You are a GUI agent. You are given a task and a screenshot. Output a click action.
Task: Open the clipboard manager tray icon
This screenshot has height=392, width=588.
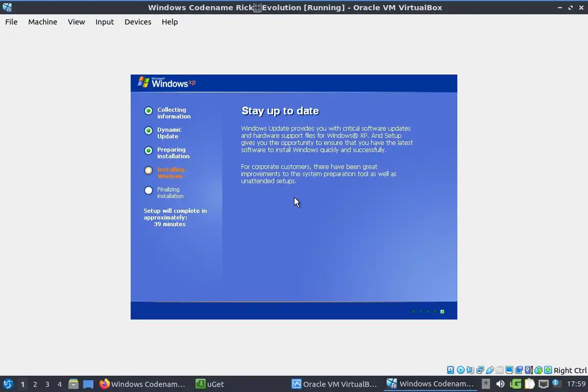point(529,384)
